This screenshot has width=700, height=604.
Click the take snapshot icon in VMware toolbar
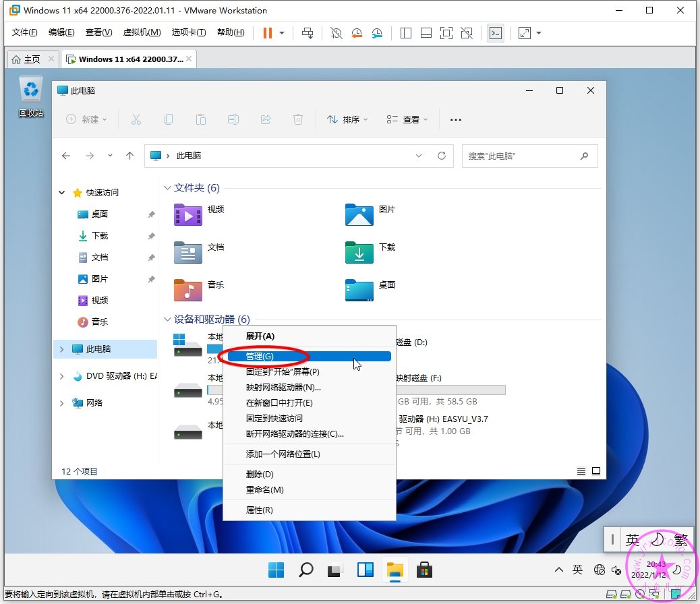[336, 33]
